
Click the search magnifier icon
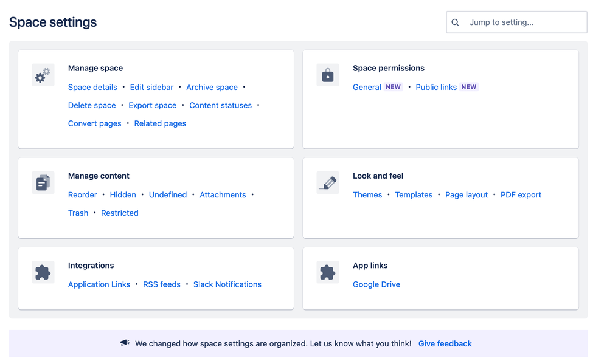coord(455,22)
